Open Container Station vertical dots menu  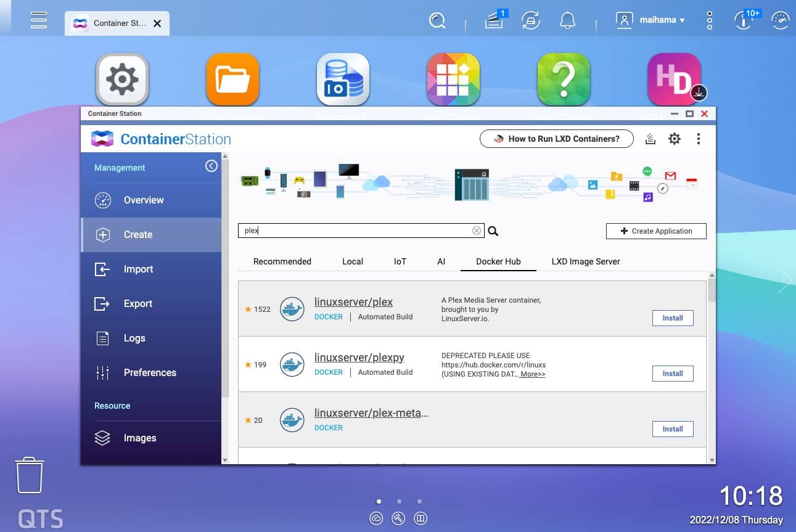[x=699, y=139]
